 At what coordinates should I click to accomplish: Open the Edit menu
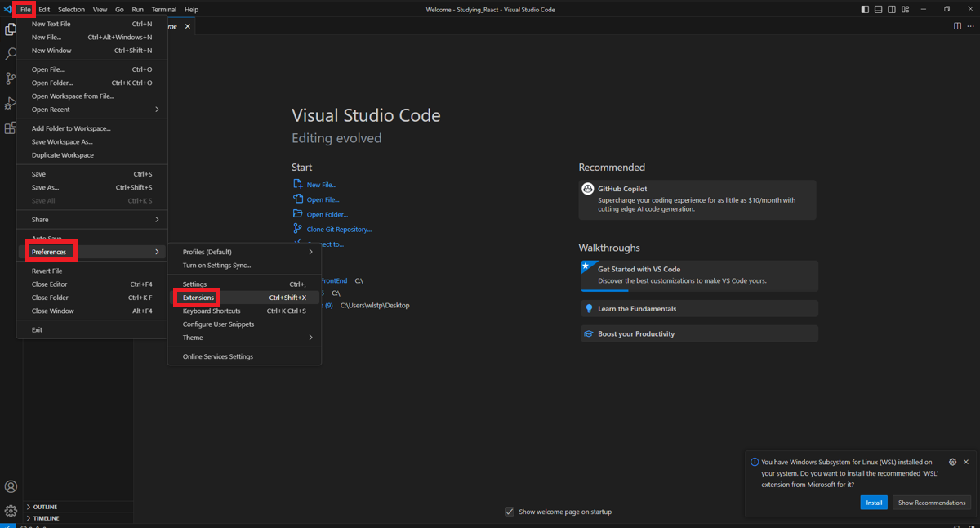tap(44, 10)
